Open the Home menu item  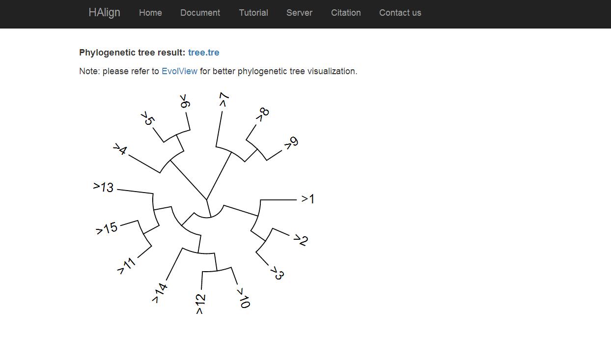click(x=150, y=13)
